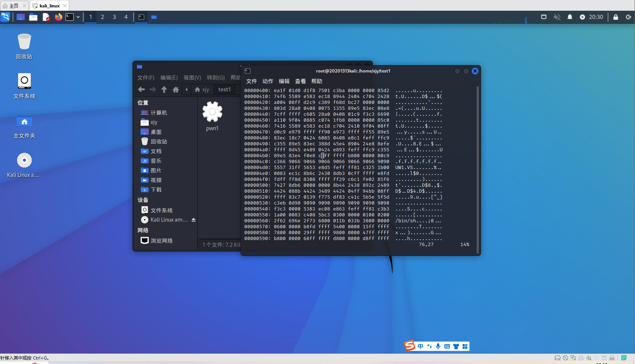This screenshot has width=635, height=364.
Task: Toggle Sogou Chinese/English mode 中
Action: pos(420,346)
